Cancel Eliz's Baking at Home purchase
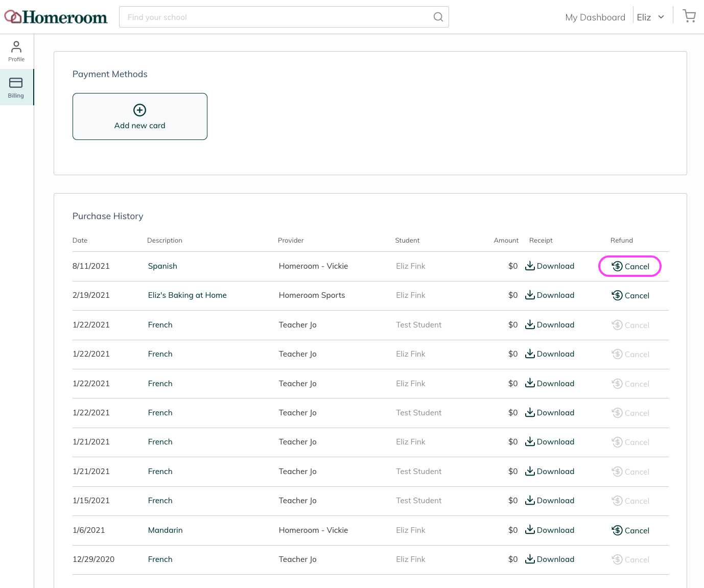704x588 pixels. 630,295
